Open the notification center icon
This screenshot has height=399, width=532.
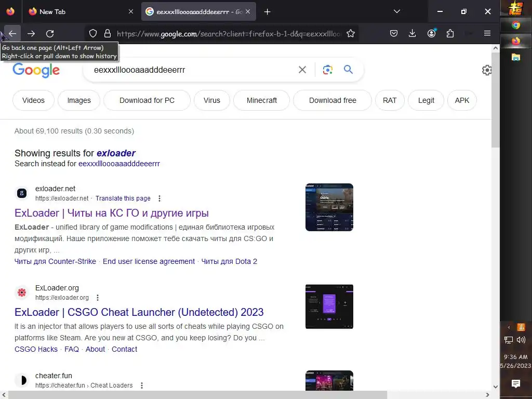coord(516,384)
